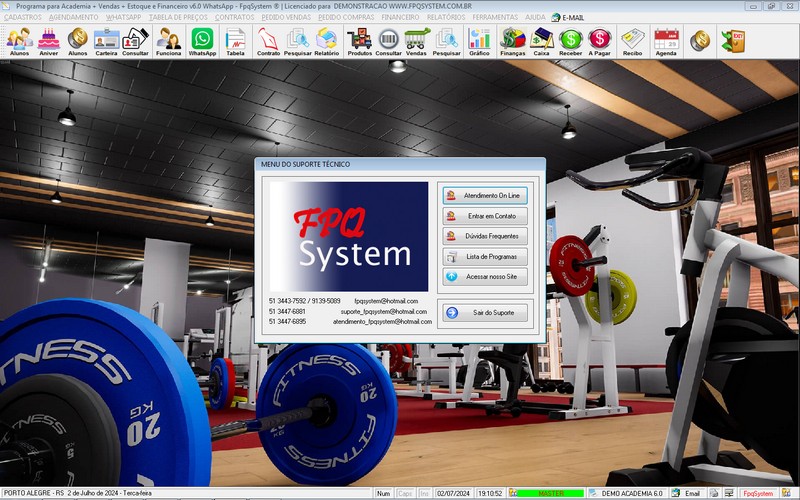Open the WHATSAPP menu

coord(123,17)
